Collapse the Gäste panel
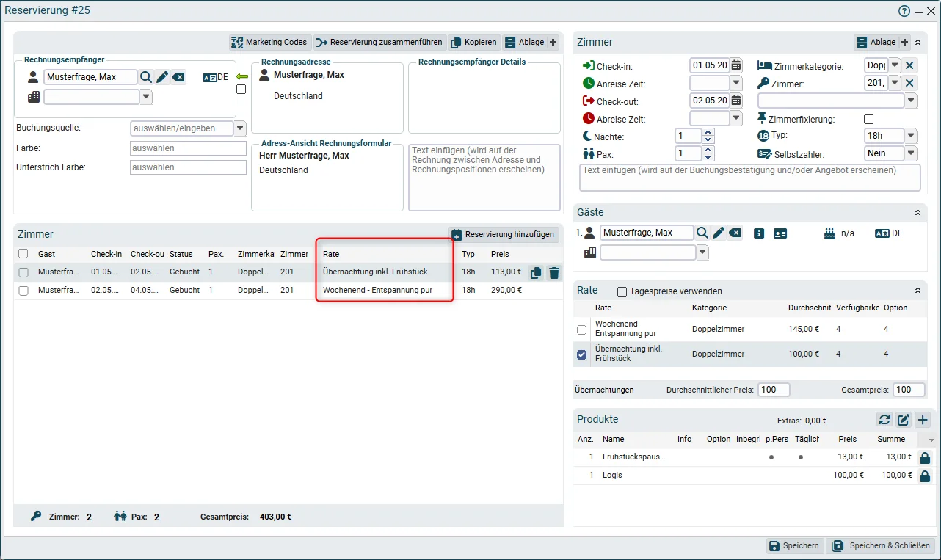 [x=918, y=212]
